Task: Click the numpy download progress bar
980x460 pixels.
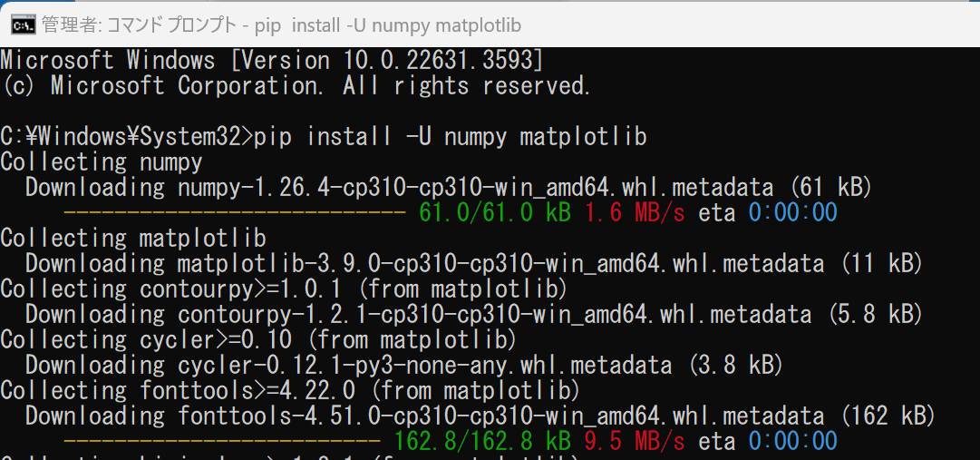Action: click(234, 214)
